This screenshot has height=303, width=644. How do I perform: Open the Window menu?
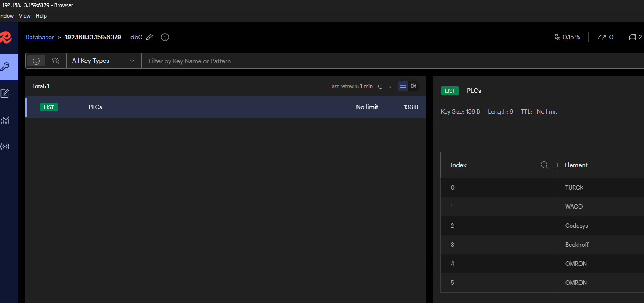7,16
